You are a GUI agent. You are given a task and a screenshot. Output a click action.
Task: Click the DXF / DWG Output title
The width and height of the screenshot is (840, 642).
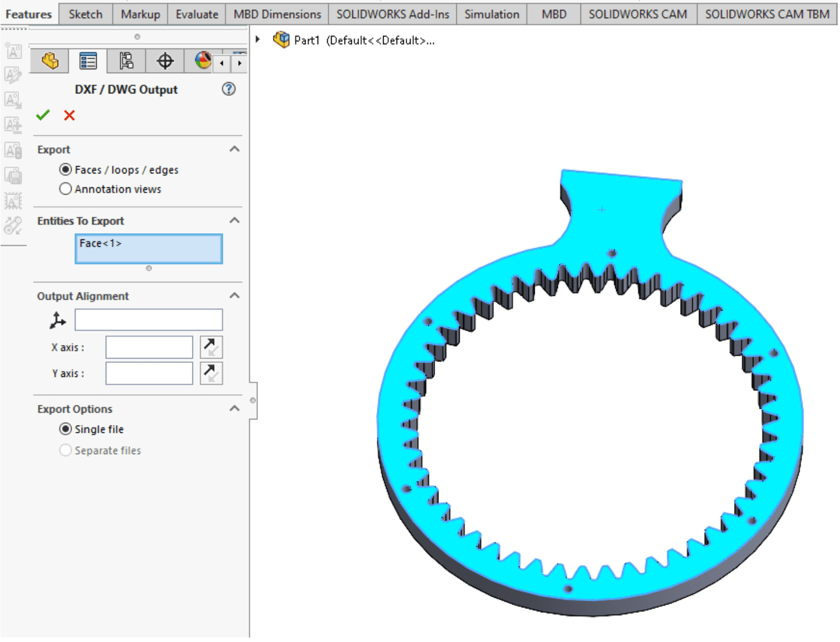(x=126, y=89)
